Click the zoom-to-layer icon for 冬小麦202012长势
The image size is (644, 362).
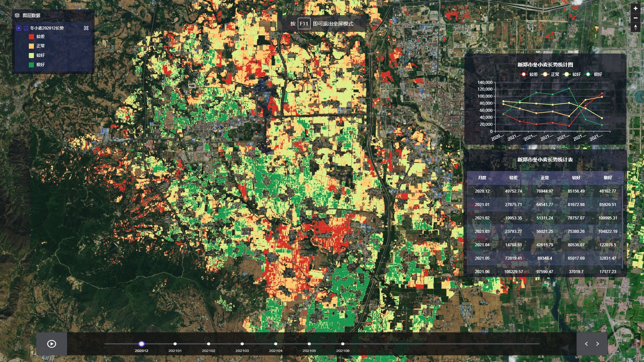[x=86, y=28]
